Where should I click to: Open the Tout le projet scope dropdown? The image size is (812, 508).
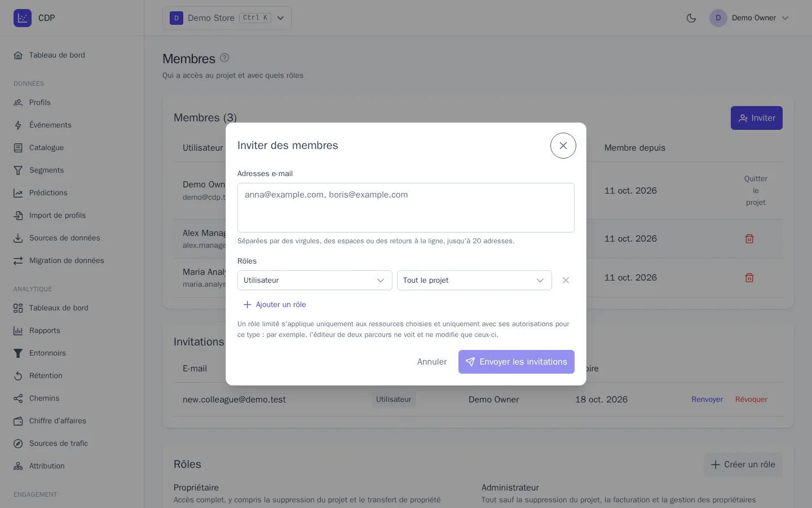click(474, 281)
